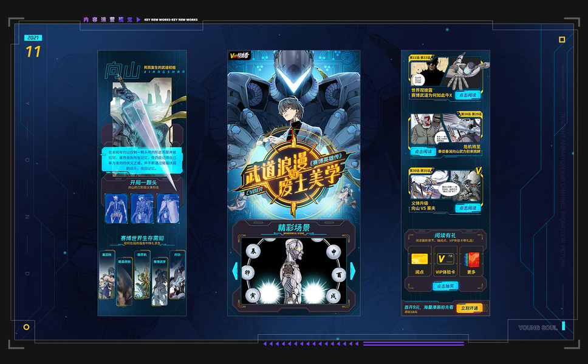588x364 pixels.
Task: Click the 更多 gift cards reward icon
Action: tap(471, 259)
